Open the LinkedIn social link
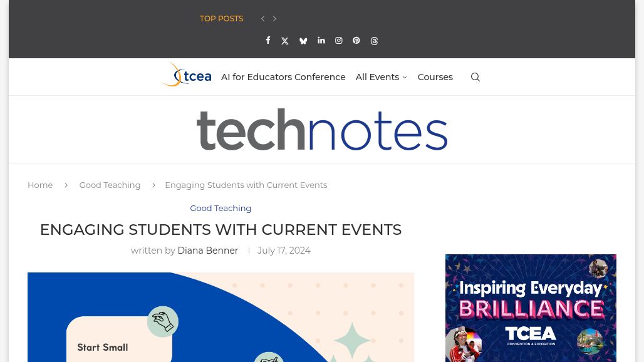Screen dimensions: 644x362 [321, 41]
